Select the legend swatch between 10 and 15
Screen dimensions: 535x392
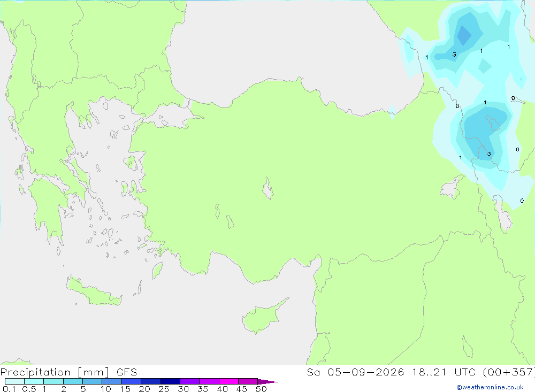(x=112, y=381)
